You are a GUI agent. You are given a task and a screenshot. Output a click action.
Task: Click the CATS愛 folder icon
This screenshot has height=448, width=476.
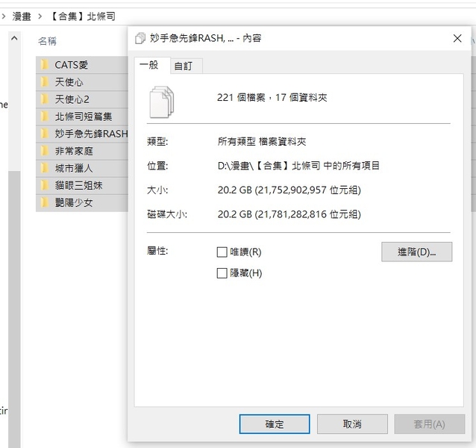45,65
